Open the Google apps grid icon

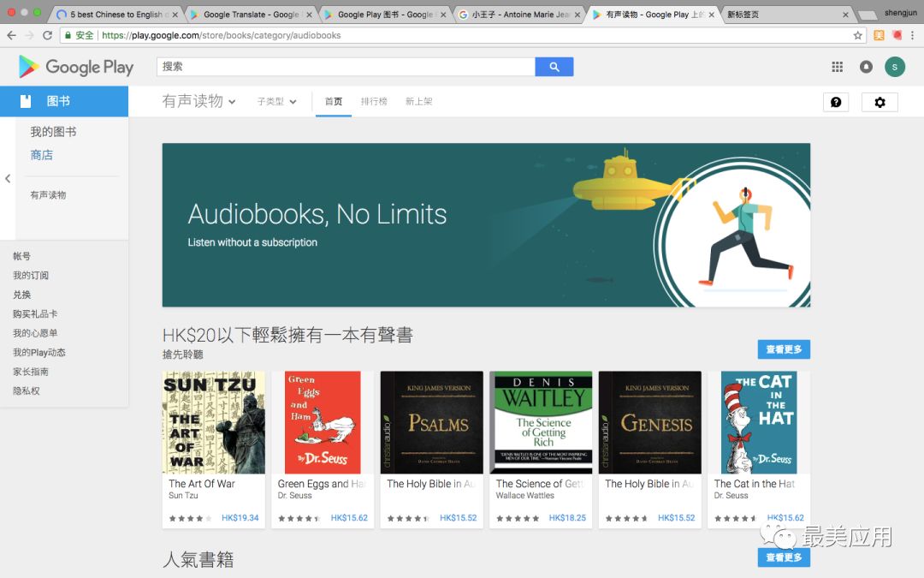[837, 67]
